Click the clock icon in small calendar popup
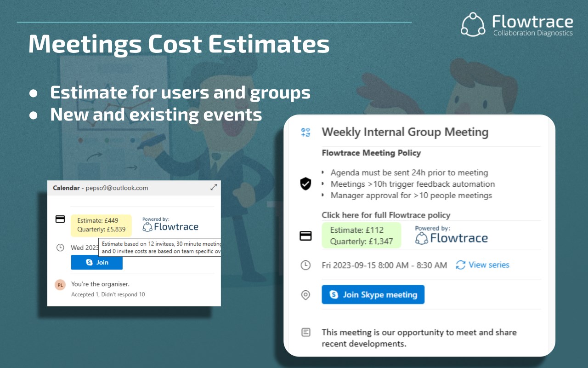The width and height of the screenshot is (588, 368). pyautogui.click(x=60, y=247)
